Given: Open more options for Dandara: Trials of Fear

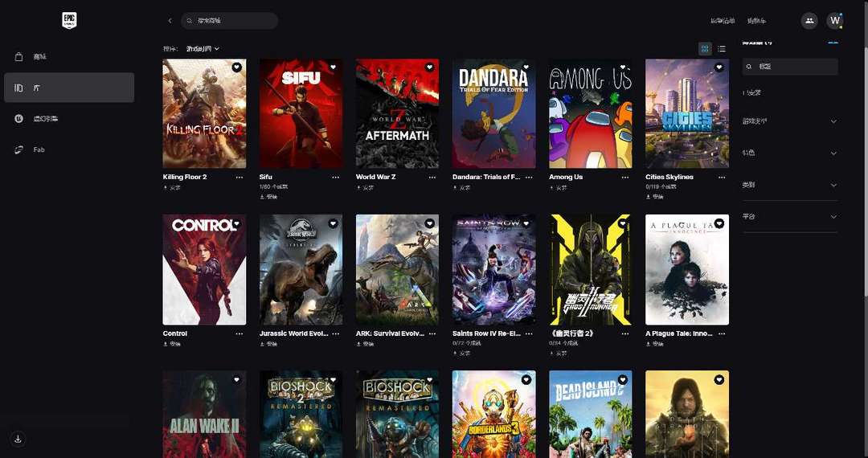Looking at the screenshot, I should tap(529, 177).
